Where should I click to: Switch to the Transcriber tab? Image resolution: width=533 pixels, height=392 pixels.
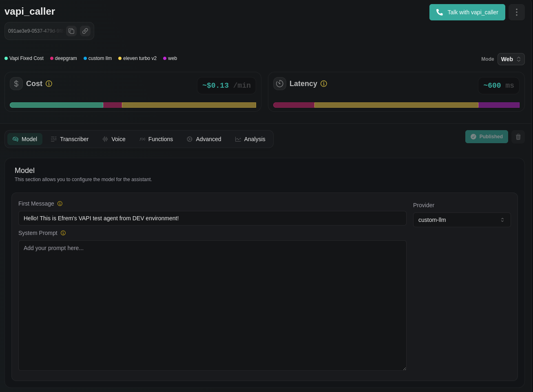click(70, 139)
